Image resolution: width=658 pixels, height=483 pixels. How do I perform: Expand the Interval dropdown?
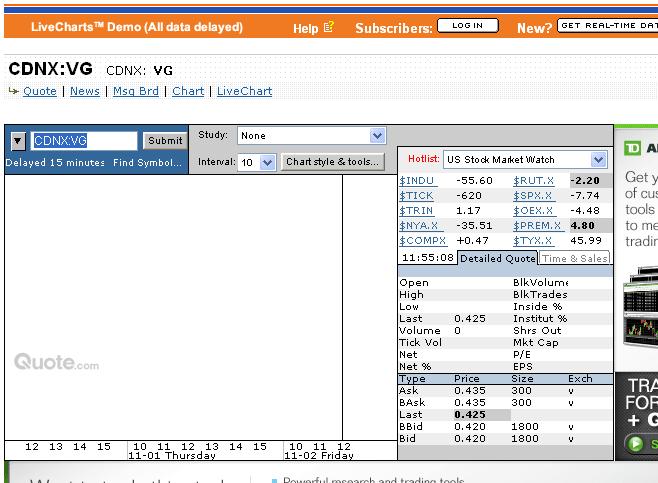click(x=267, y=162)
